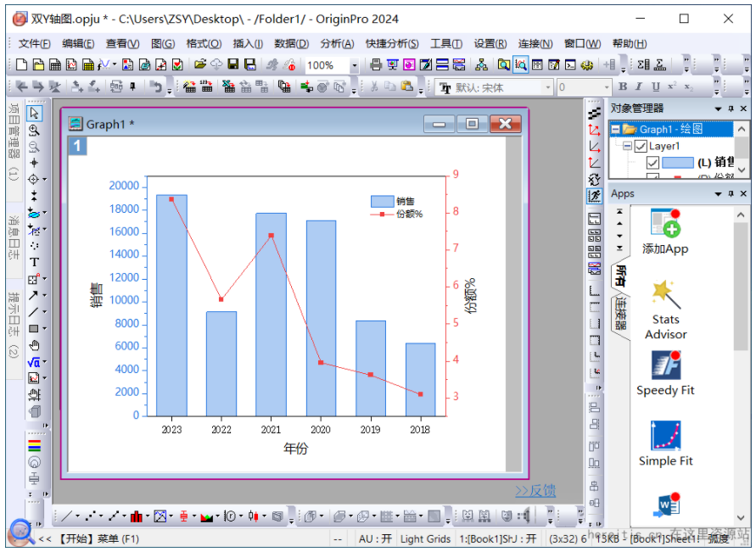Click the Italic formatting button

(639, 86)
